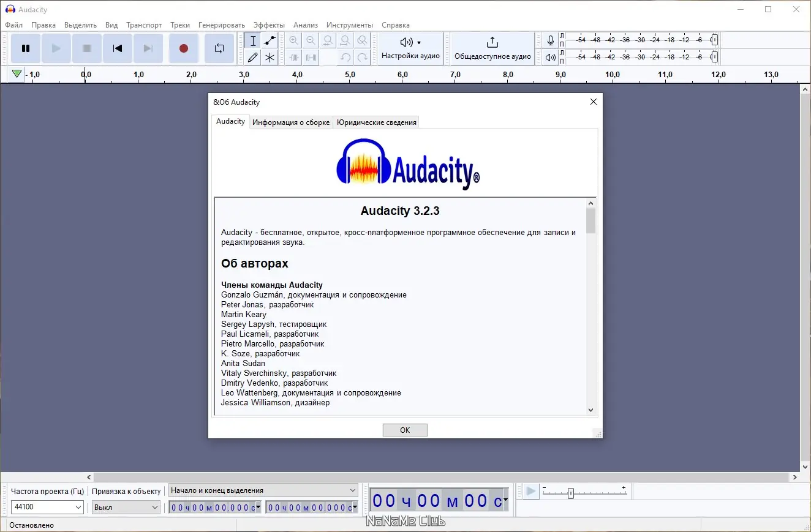Click the Zoom Out magnifier icon
Image resolution: width=811 pixels, height=532 pixels.
pyautogui.click(x=311, y=40)
